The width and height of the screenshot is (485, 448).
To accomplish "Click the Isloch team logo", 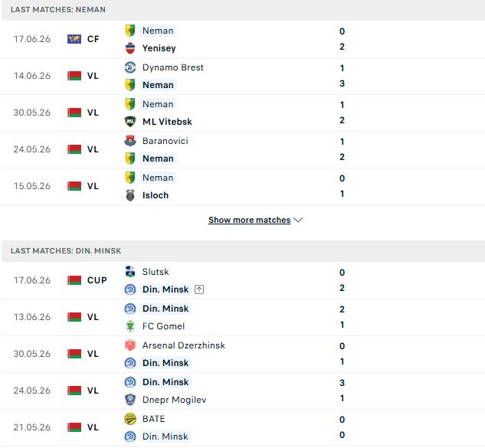I will click(x=130, y=195).
